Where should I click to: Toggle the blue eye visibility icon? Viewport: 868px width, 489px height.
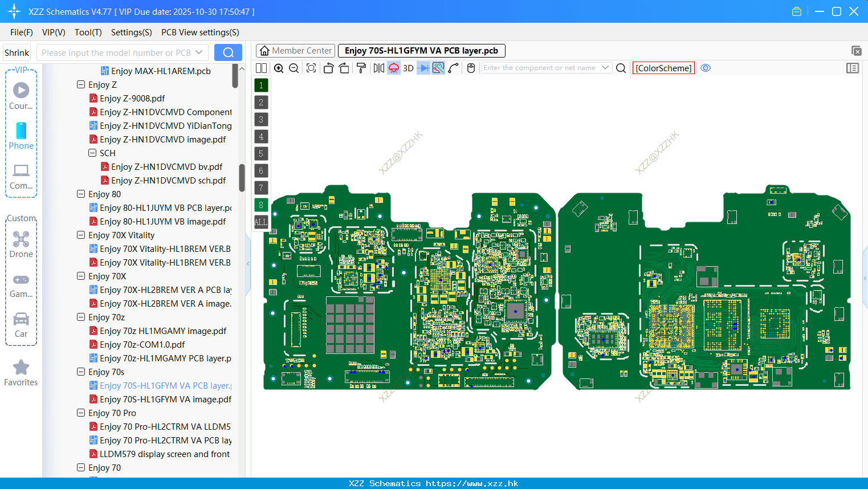click(706, 68)
